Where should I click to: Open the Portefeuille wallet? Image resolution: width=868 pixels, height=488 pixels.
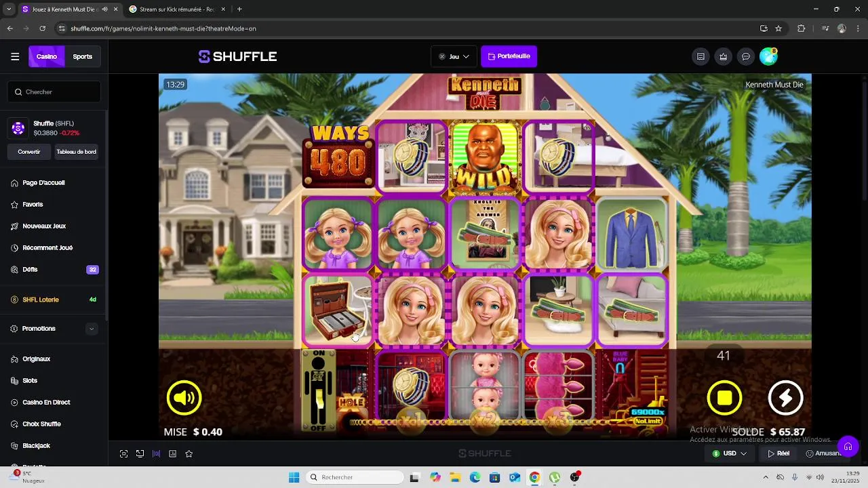click(x=509, y=57)
